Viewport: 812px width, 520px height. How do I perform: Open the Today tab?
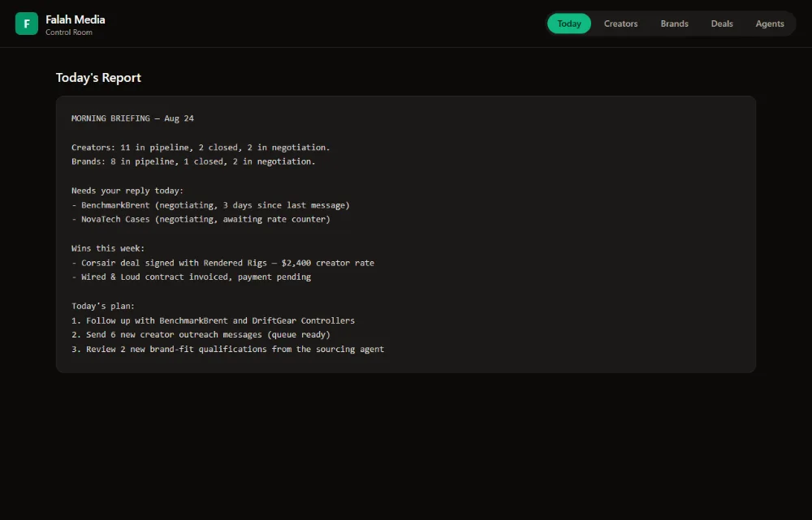[x=568, y=24]
